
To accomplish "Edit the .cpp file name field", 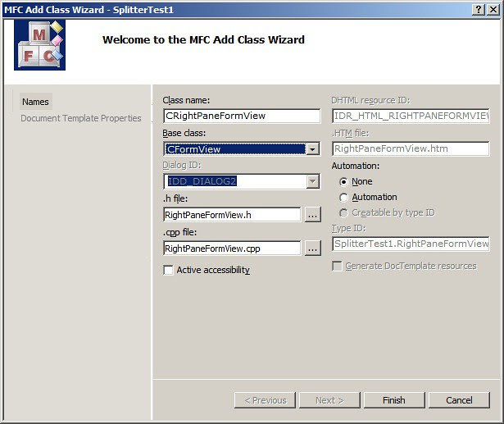I will pyautogui.click(x=232, y=248).
